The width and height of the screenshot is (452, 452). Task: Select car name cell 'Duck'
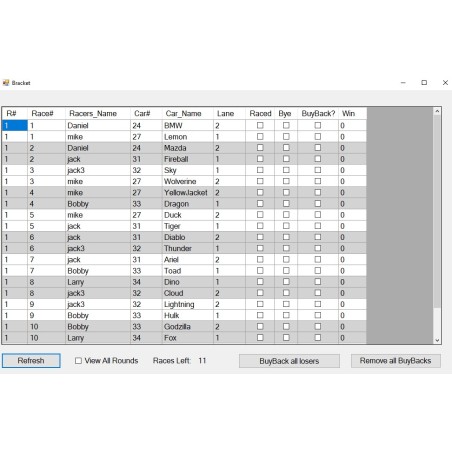click(188, 215)
